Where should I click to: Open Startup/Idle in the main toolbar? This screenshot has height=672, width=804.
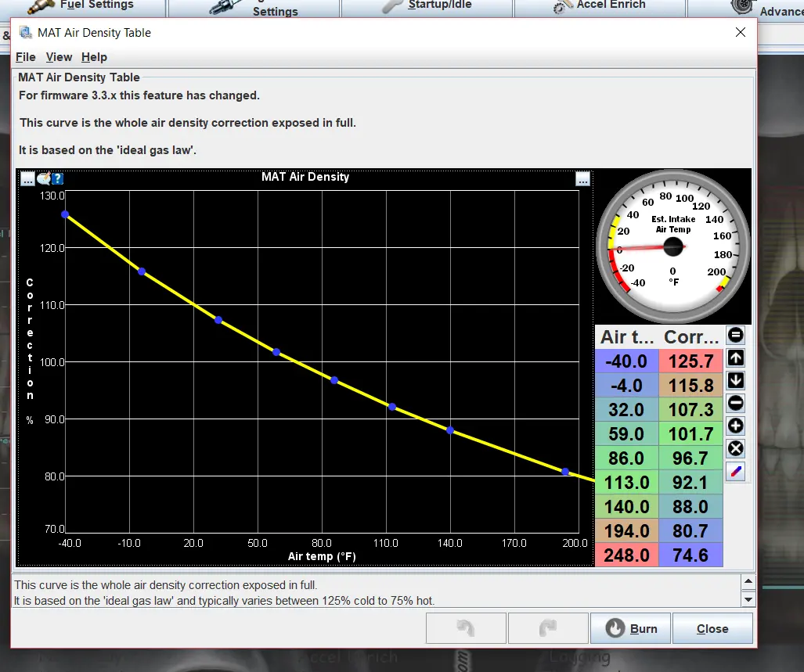pyautogui.click(x=427, y=6)
